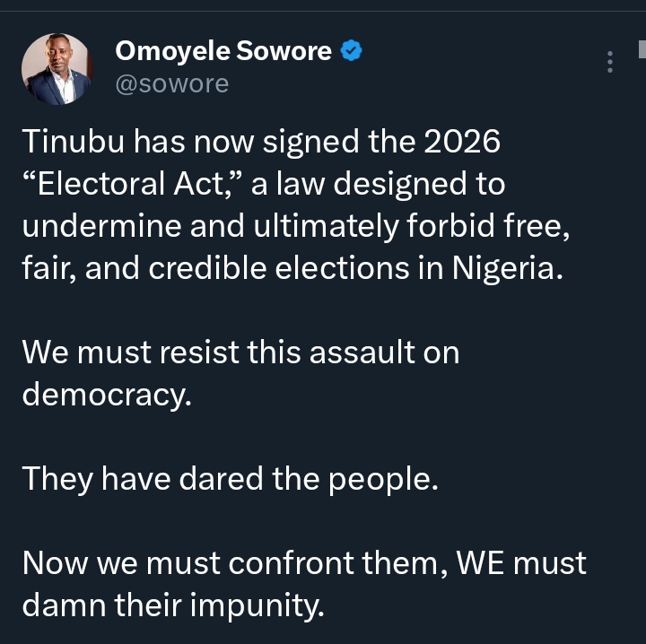Click the blue verified badge icon

tap(352, 52)
